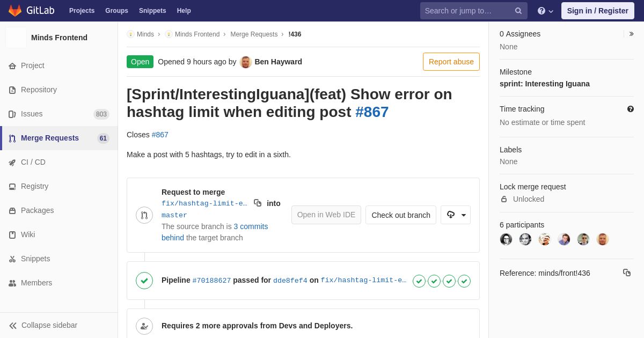Image resolution: width=644 pixels, height=338 pixels.
Task: Click the first pipeline stage check icon
Action: pyautogui.click(x=419, y=281)
